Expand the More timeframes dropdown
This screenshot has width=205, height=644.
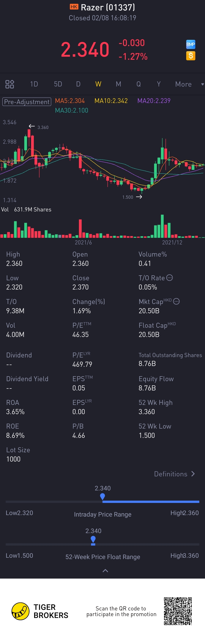tap(189, 84)
